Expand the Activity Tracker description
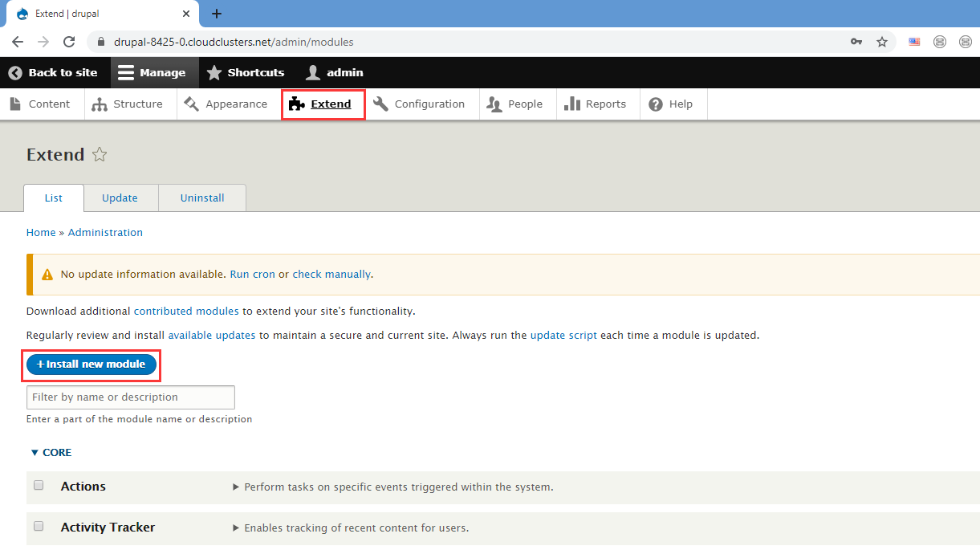 click(x=236, y=528)
